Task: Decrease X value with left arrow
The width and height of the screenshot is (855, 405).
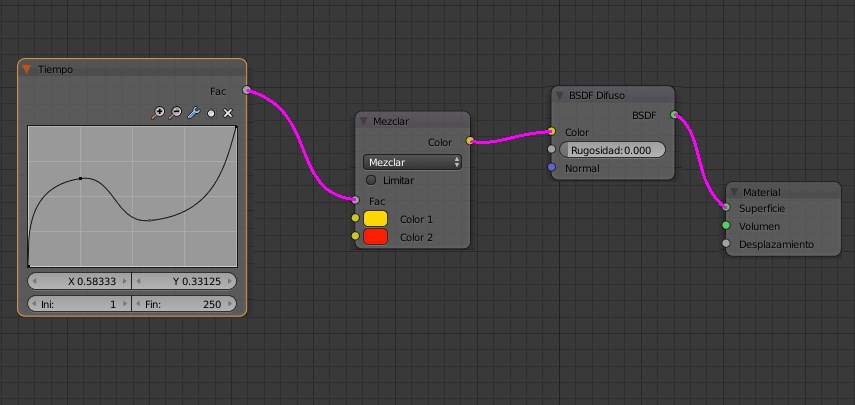Action: pos(34,281)
